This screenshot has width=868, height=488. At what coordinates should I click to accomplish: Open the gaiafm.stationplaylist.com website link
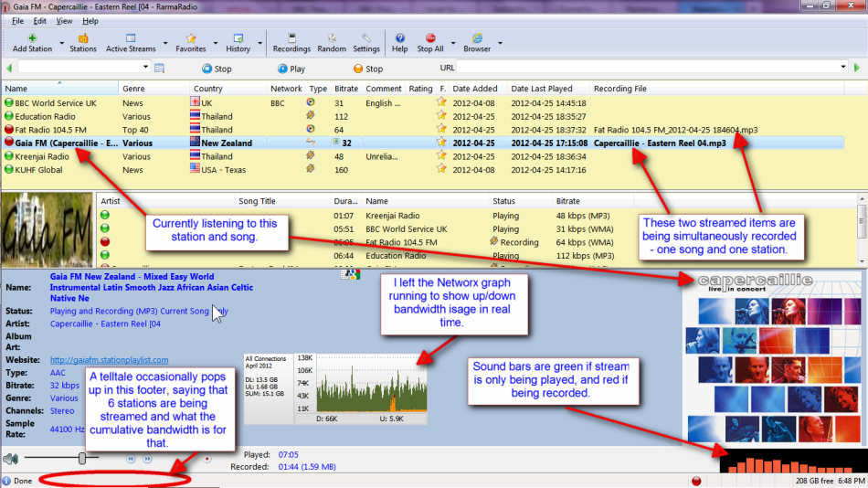pos(109,360)
